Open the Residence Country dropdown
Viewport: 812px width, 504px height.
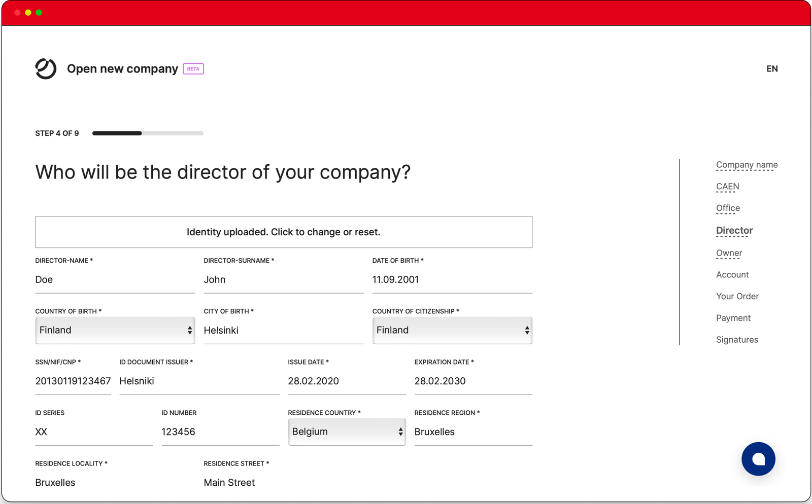347,431
